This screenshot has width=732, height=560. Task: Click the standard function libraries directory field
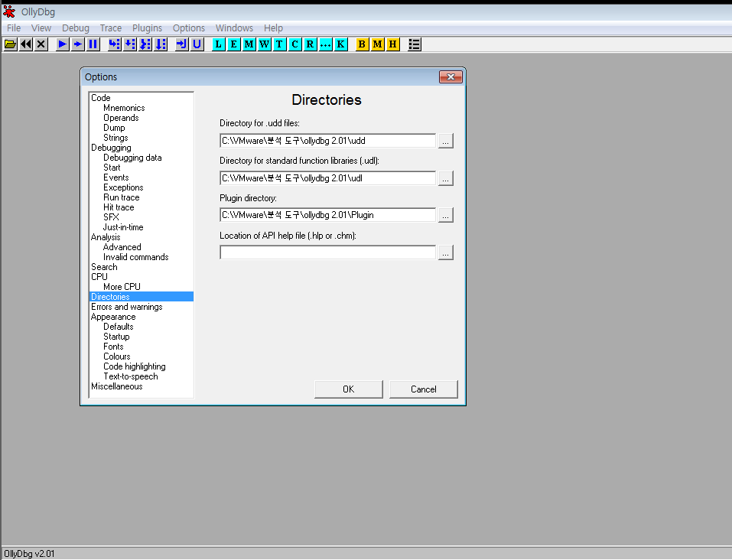327,178
